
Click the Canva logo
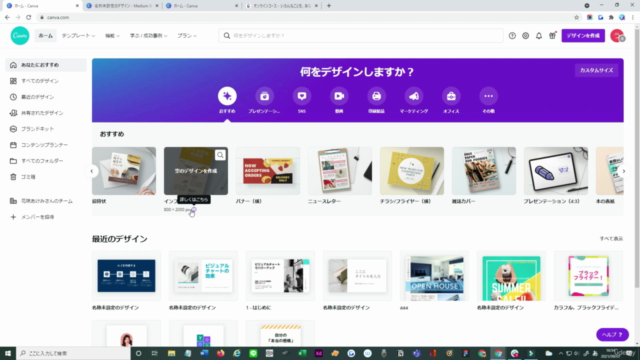point(20,36)
